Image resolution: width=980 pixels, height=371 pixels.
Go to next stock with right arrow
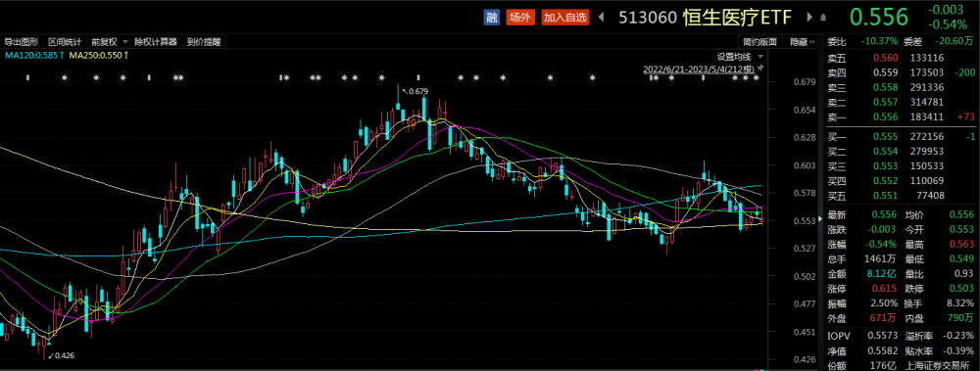point(810,18)
